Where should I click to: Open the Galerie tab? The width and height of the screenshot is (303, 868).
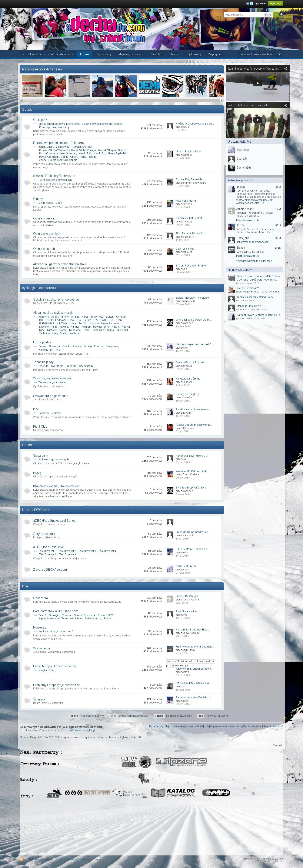point(174,54)
